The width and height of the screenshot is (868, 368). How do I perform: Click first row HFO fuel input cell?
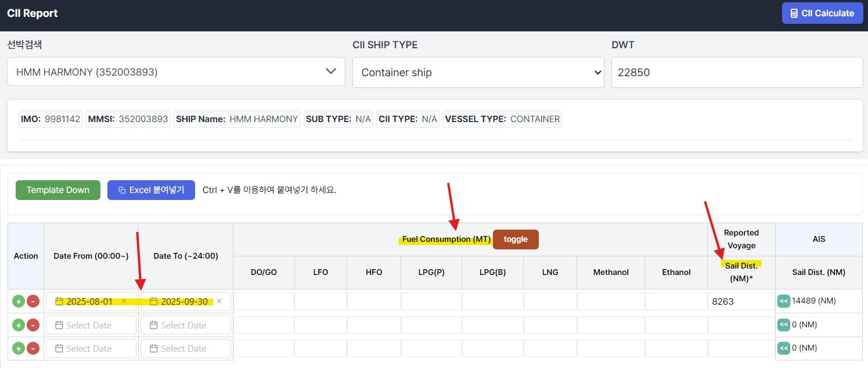[x=373, y=302]
